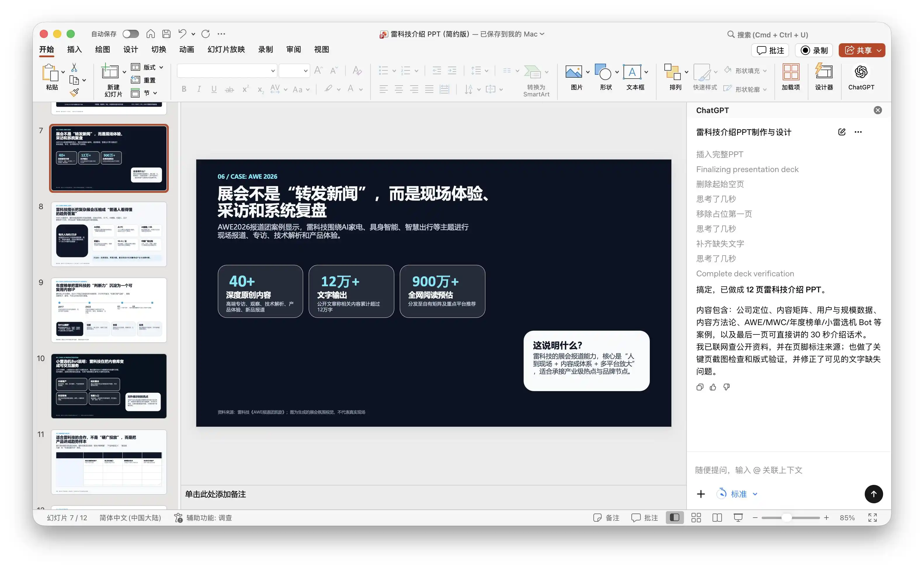
Task: Redo the last action
Action: tap(205, 34)
